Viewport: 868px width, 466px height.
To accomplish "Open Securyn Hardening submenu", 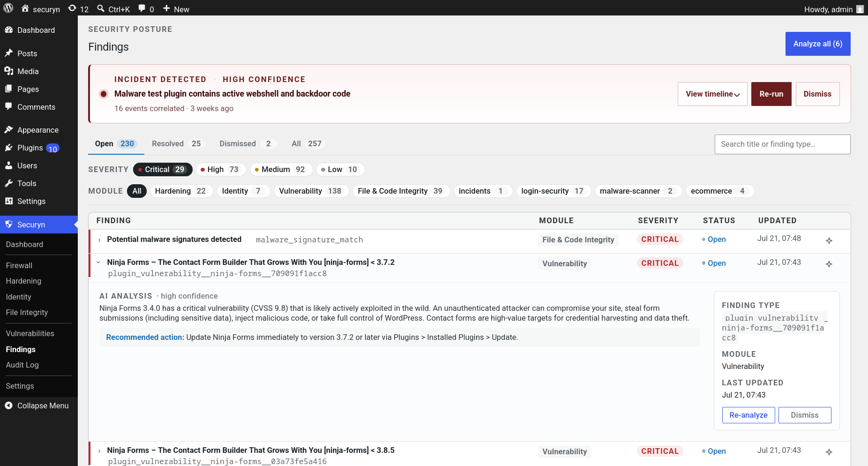I will click(23, 281).
